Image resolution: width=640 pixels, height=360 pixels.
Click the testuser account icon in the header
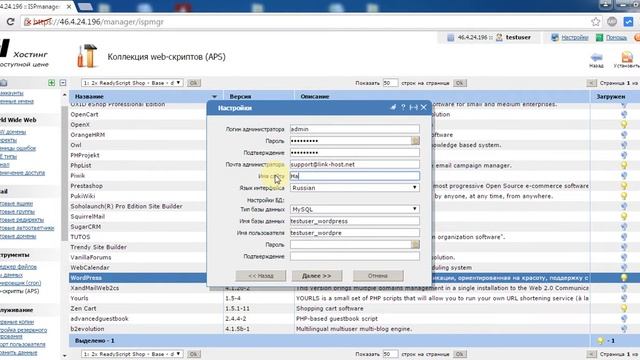click(499, 38)
